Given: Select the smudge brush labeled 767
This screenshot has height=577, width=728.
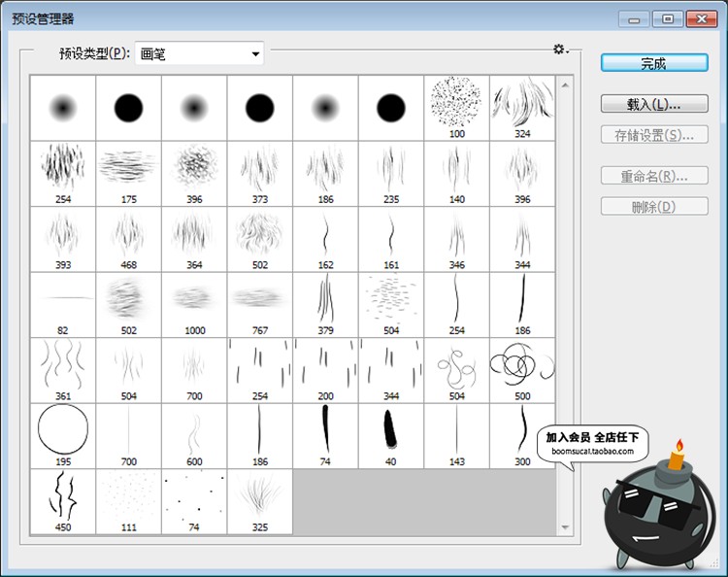Looking at the screenshot, I should 260,304.
